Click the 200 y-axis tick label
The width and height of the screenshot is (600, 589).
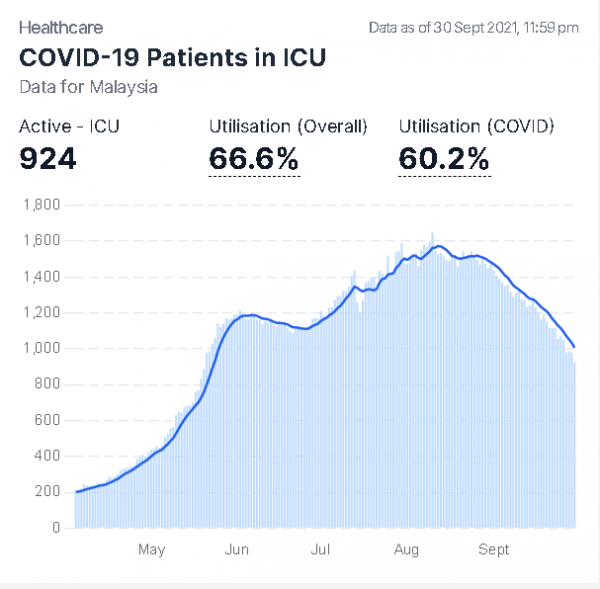(49, 492)
